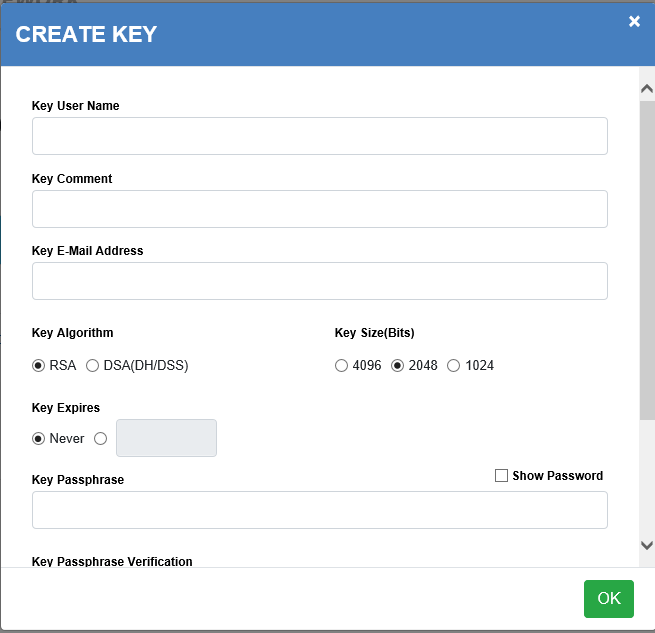655x633 pixels.
Task: Close the Create Key dialog
Action: click(634, 21)
